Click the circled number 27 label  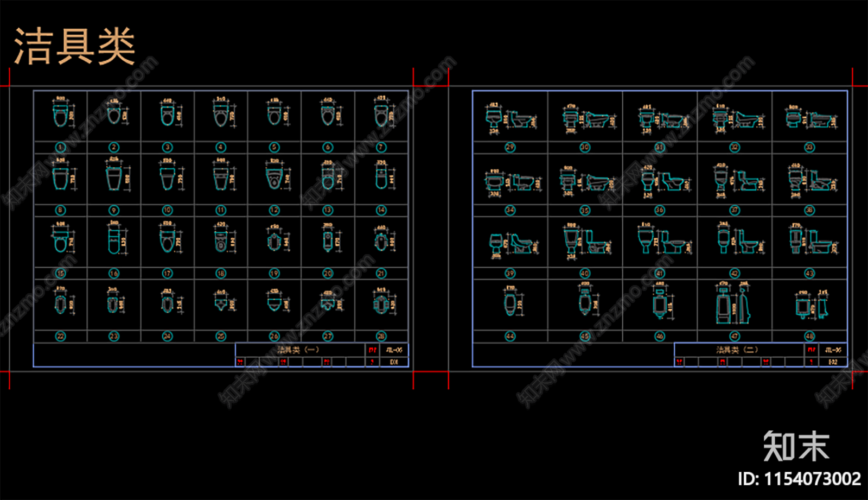328,336
